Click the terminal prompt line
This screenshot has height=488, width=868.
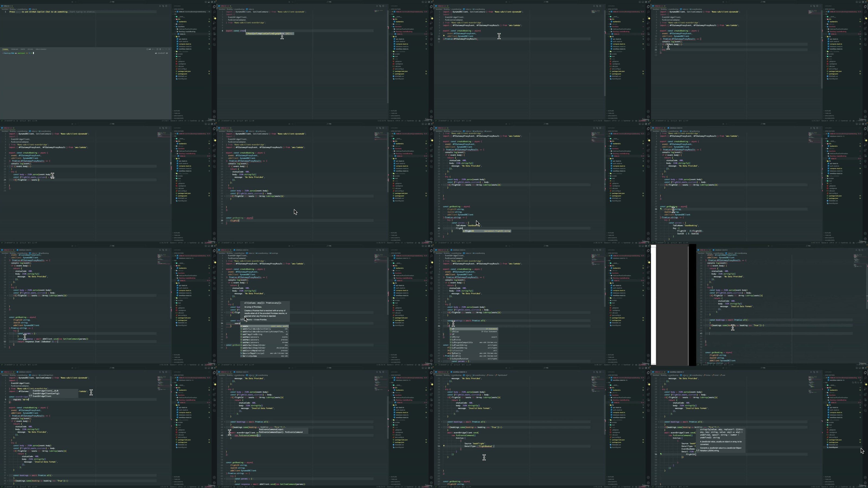(18, 53)
